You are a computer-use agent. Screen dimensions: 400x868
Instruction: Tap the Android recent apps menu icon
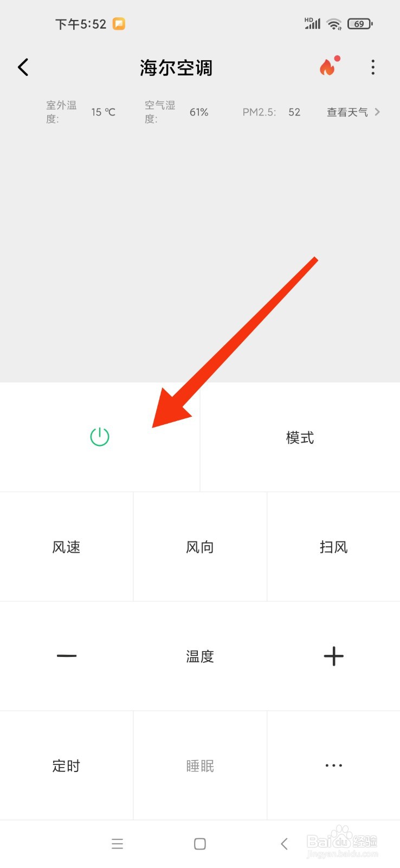[x=117, y=844]
